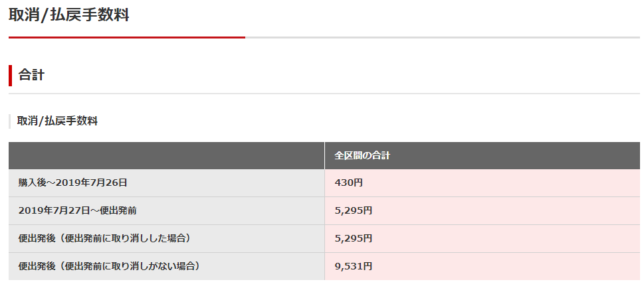The width and height of the screenshot is (644, 298).
Task: Click the 取消/払戻手数料 page heading
Action: [68, 15]
